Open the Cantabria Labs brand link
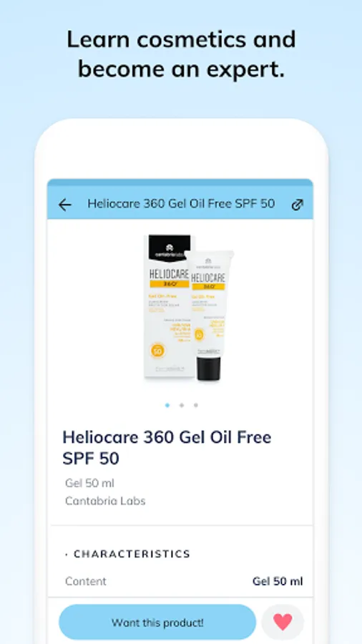The image size is (362, 644). click(x=105, y=501)
